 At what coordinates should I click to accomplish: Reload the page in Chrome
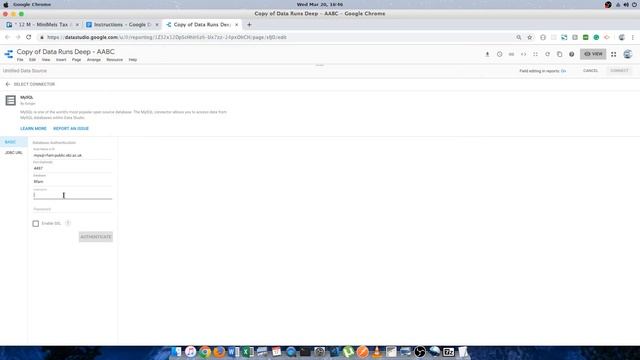pyautogui.click(x=29, y=37)
